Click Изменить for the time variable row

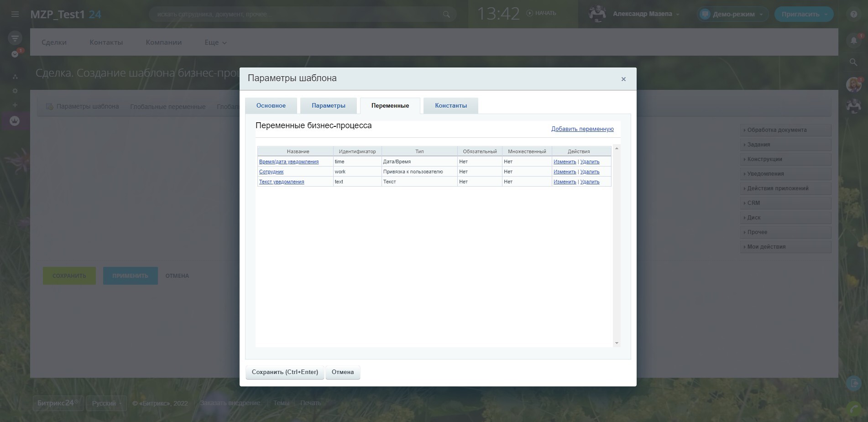coord(565,162)
